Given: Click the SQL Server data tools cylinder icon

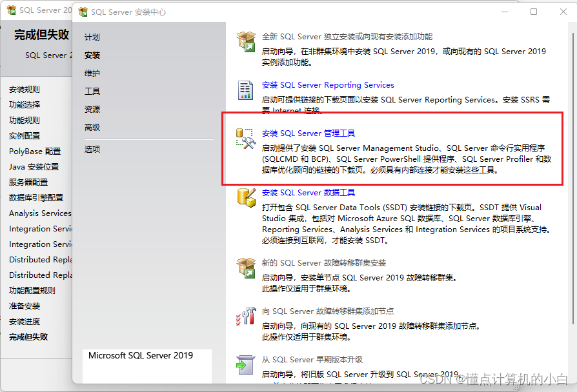Looking at the screenshot, I should click(246, 198).
